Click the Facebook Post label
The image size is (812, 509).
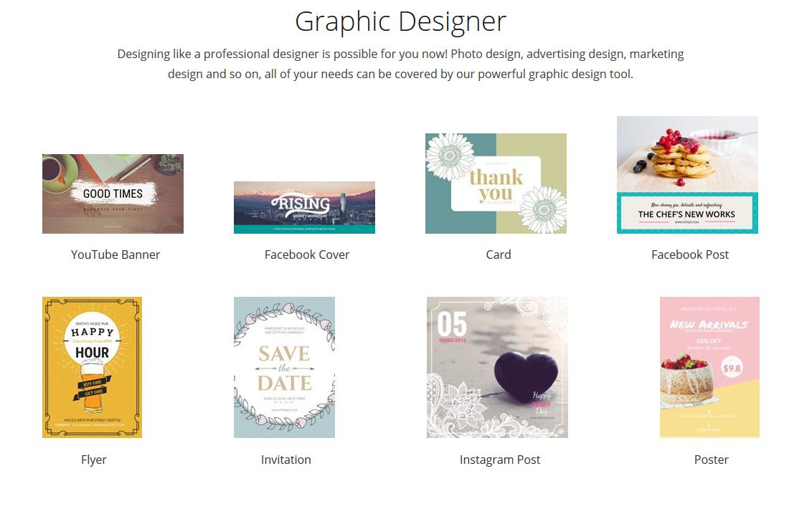pyautogui.click(x=690, y=255)
